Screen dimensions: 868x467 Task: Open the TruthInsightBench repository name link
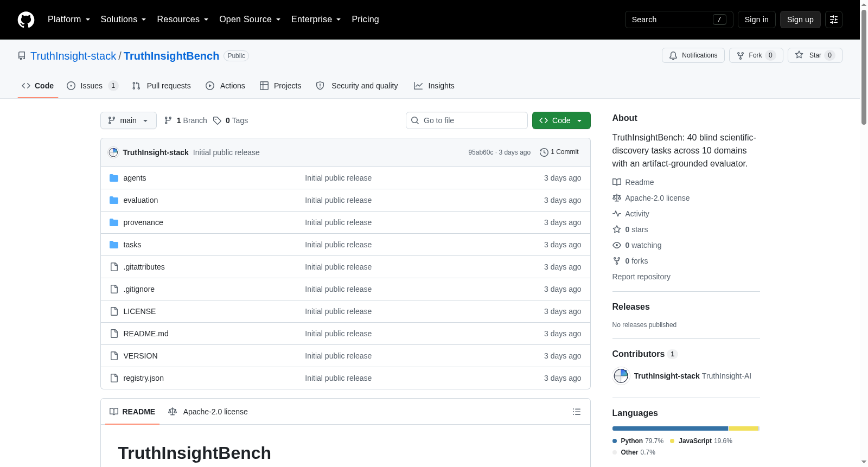(x=171, y=56)
